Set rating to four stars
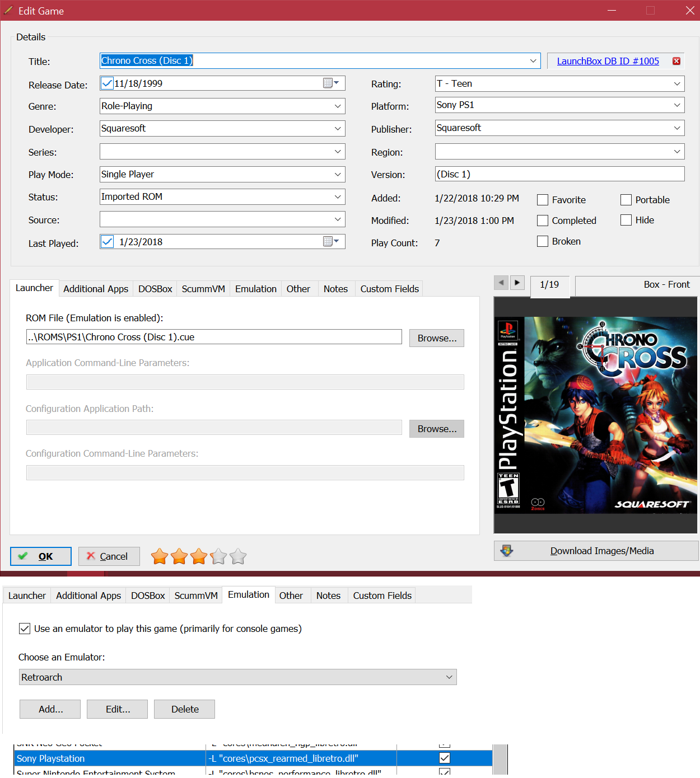 point(218,556)
